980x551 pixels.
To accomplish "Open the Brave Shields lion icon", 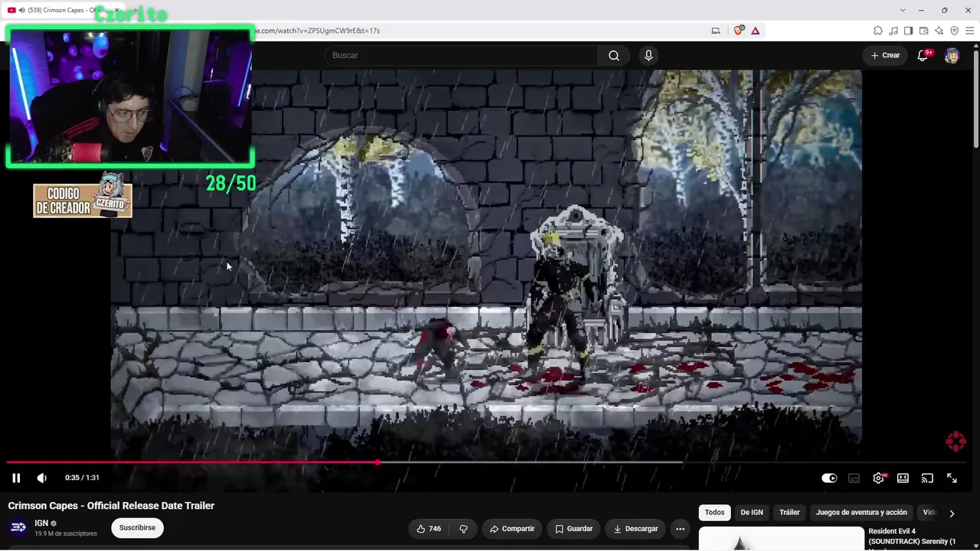I will click(738, 31).
